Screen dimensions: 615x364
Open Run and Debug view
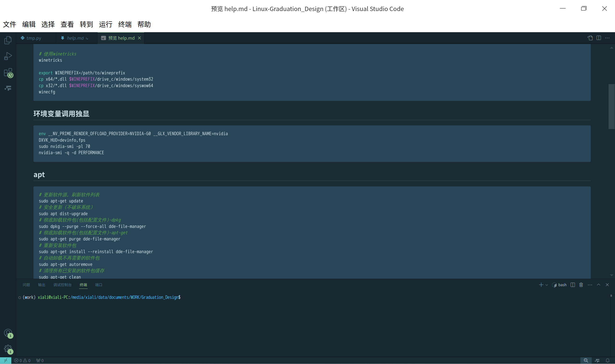coord(8,56)
